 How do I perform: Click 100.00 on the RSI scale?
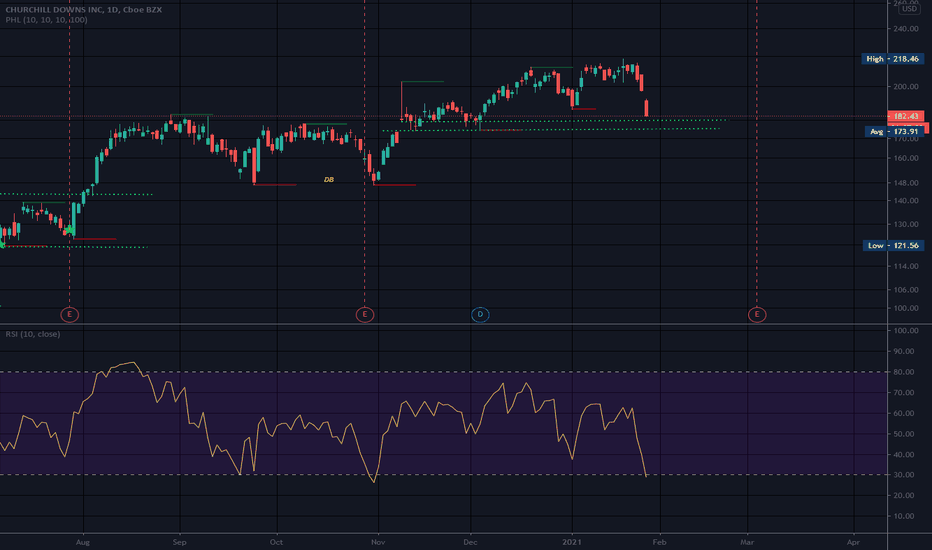[905, 331]
